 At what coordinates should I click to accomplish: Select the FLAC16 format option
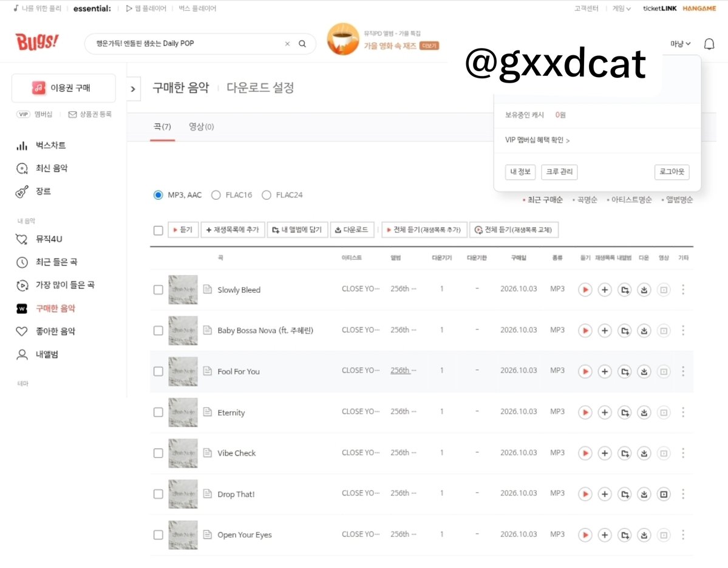[216, 195]
